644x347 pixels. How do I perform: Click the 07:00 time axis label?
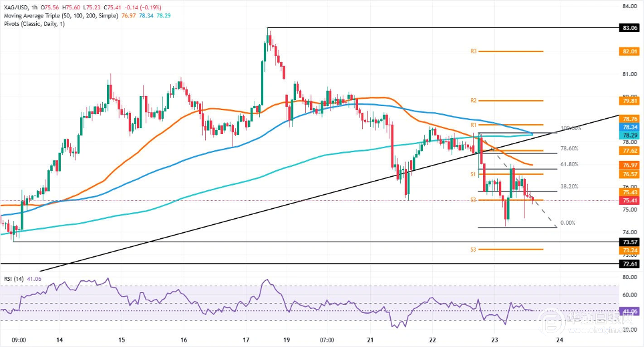pyautogui.click(x=327, y=340)
